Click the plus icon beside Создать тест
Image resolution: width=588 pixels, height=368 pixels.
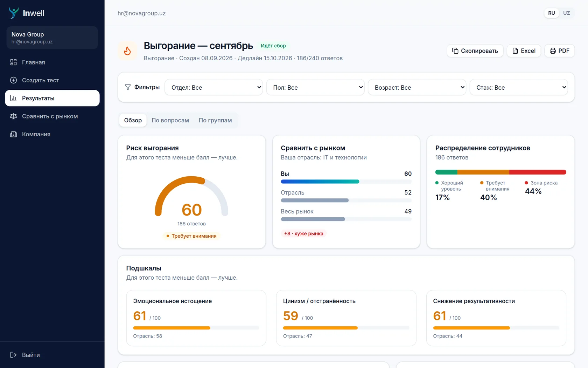coord(13,80)
